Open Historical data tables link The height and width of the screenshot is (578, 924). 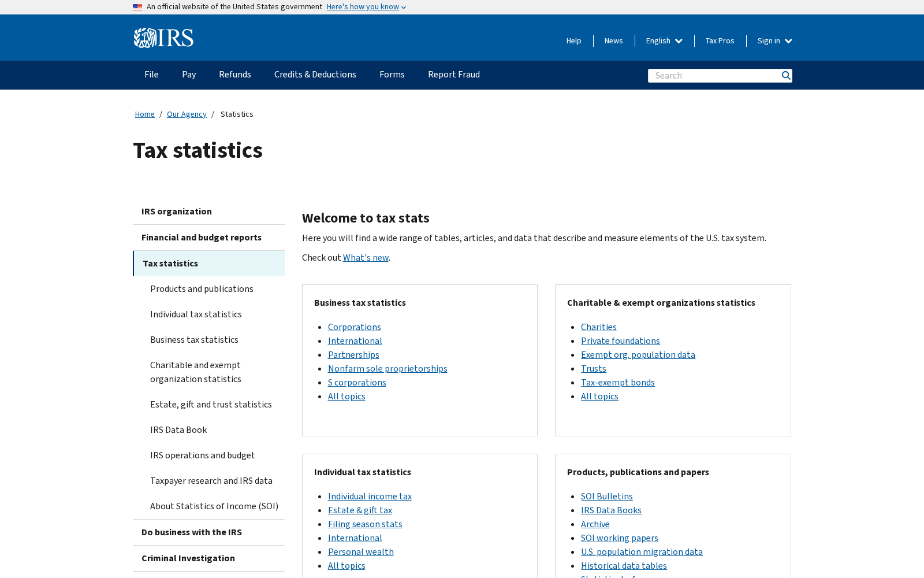pos(624,566)
